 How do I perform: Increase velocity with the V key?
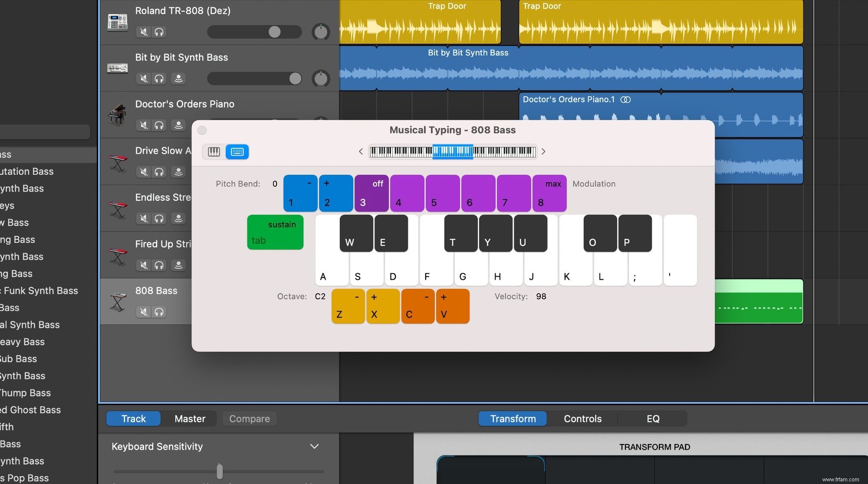[453, 306]
